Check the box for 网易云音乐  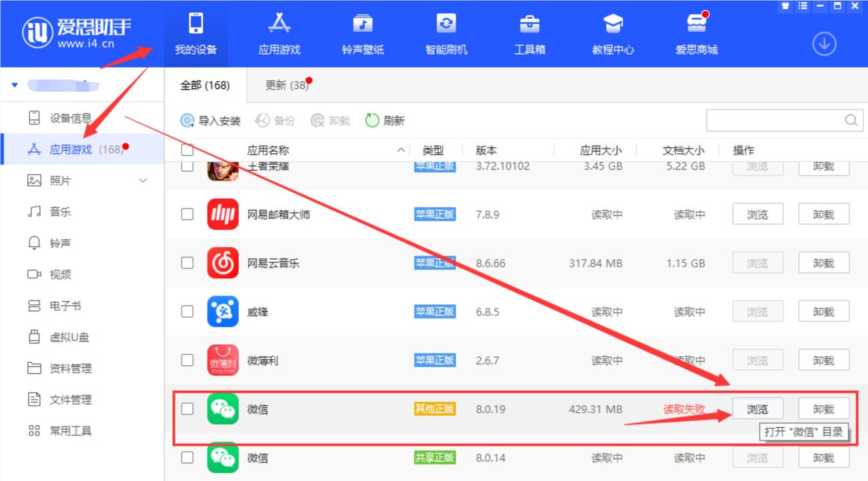[x=187, y=263]
